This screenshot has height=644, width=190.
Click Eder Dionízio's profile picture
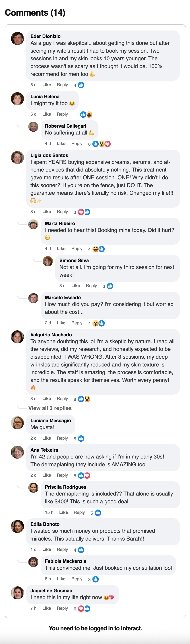tap(17, 38)
